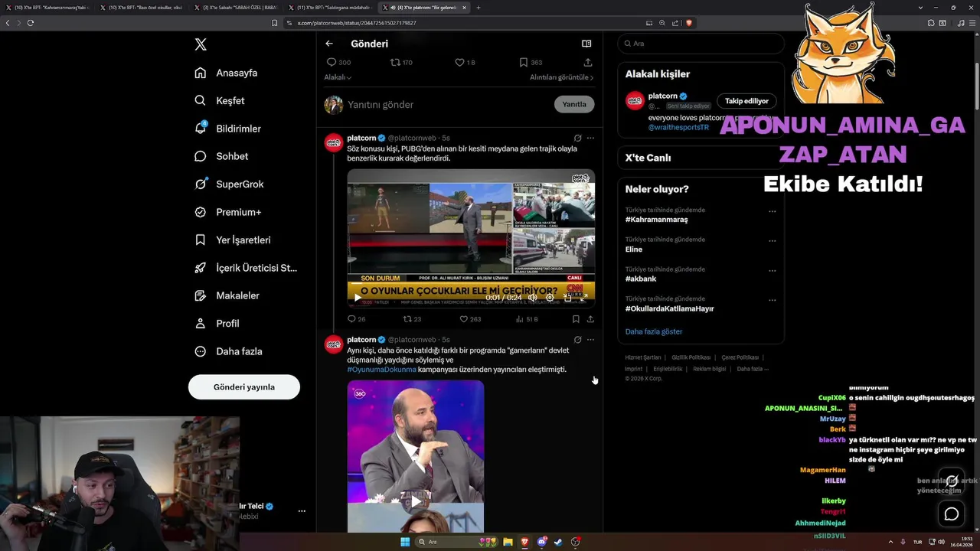
Task: Reload the page in the browser toolbar
Action: click(31, 23)
